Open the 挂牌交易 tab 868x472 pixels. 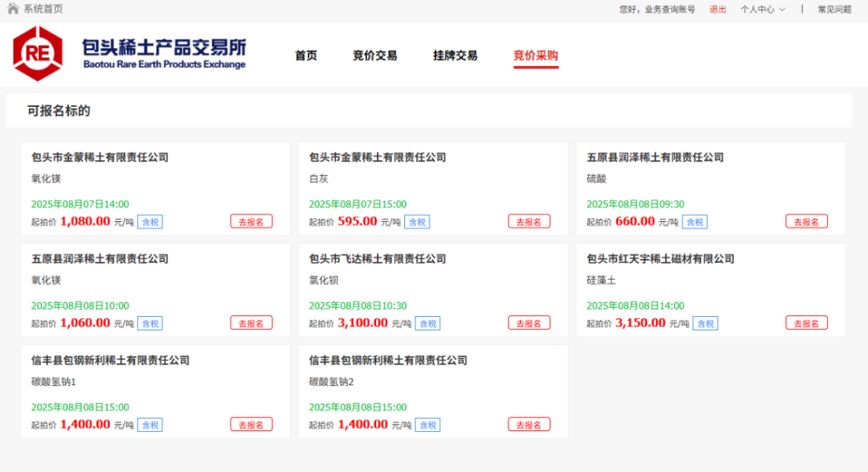(455, 55)
